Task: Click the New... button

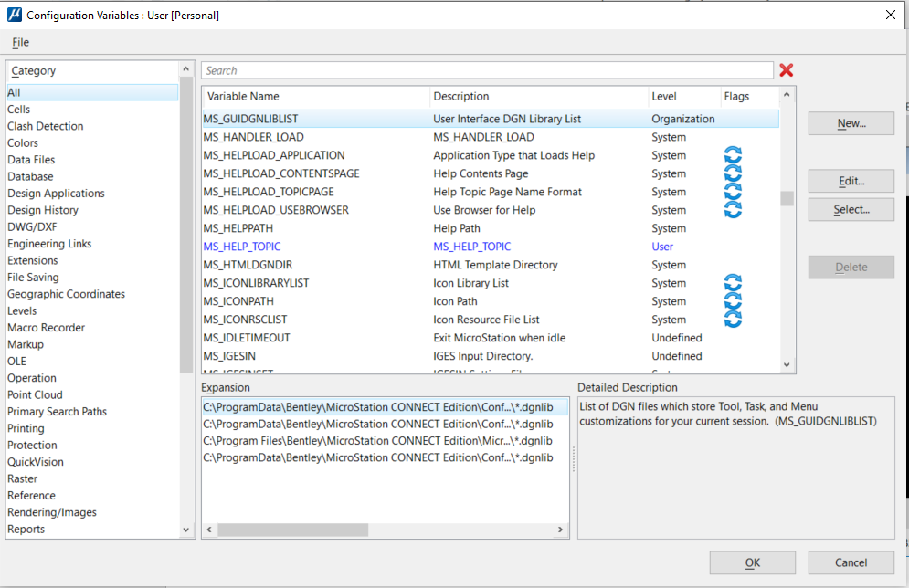Action: tap(851, 123)
